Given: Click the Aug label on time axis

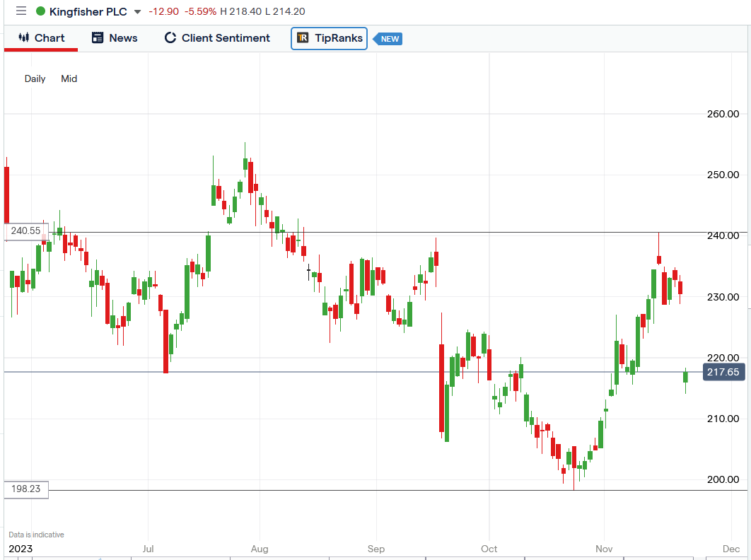Looking at the screenshot, I should click(260, 549).
